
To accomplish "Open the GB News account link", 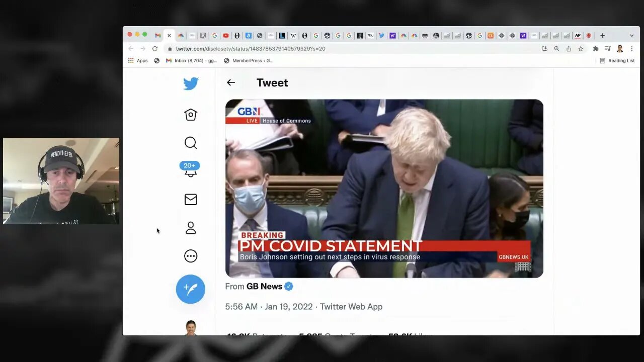I will click(x=264, y=286).
